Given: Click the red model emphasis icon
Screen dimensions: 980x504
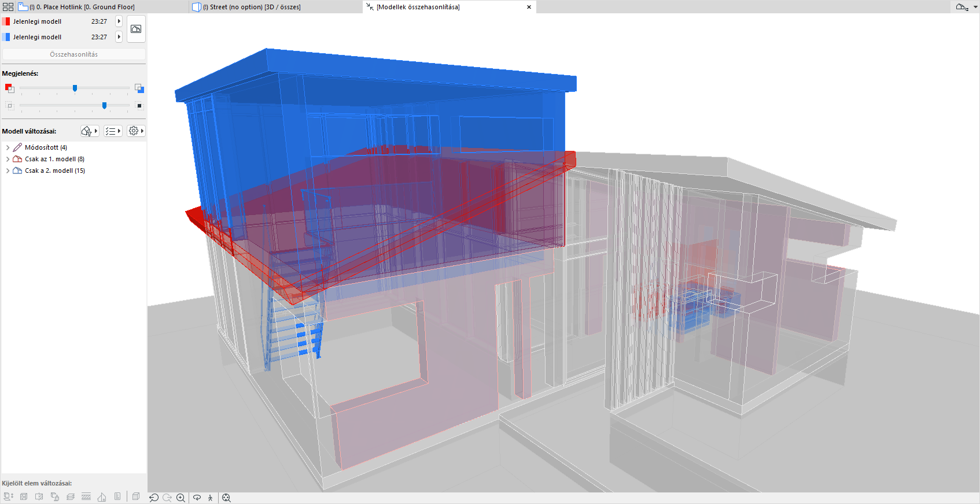Looking at the screenshot, I should click(9, 88).
